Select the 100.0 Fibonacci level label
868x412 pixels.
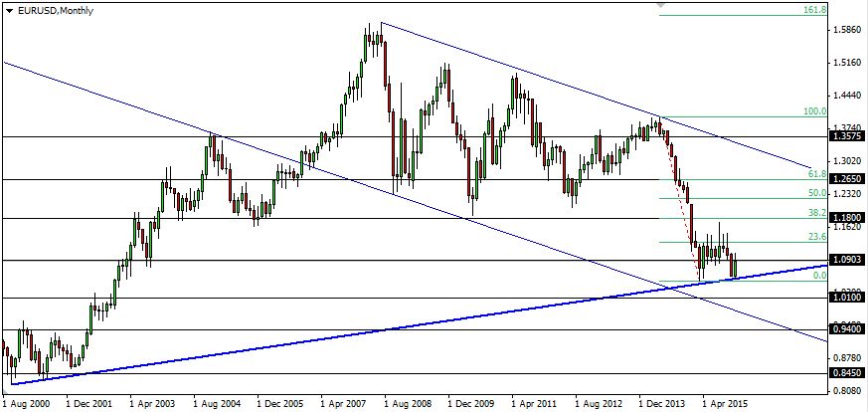pyautogui.click(x=814, y=111)
